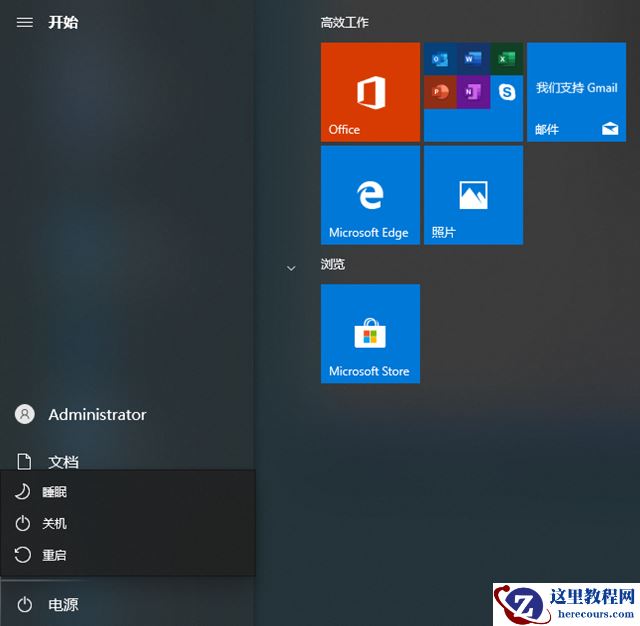Screen dimensions: 640x626
Task: Select 睡眠 sleep from the power menu
Action: 128,492
